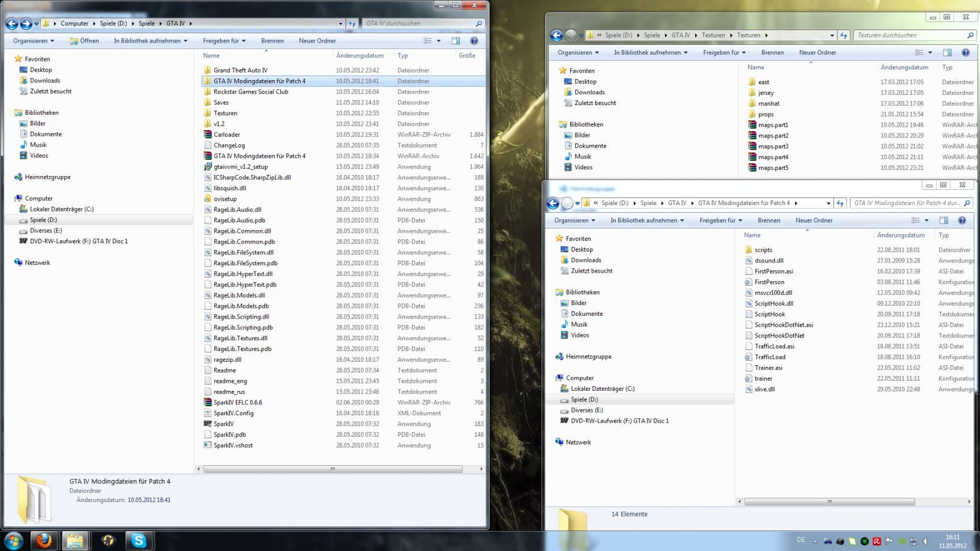Click Neuer Ordner in the Modingdateien window
The width and height of the screenshot is (980, 551).
pos(814,220)
